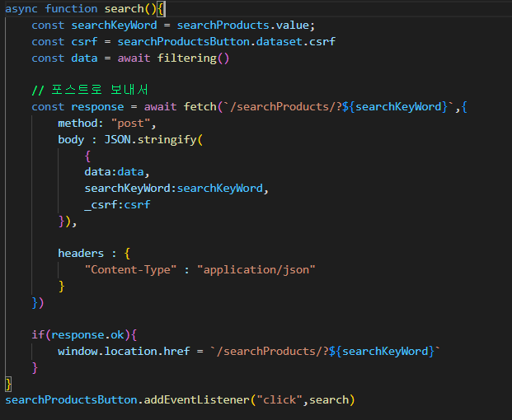The height and width of the screenshot is (420, 512).
Task: Click the 'addEventListener' method name
Action: [x=196, y=400]
